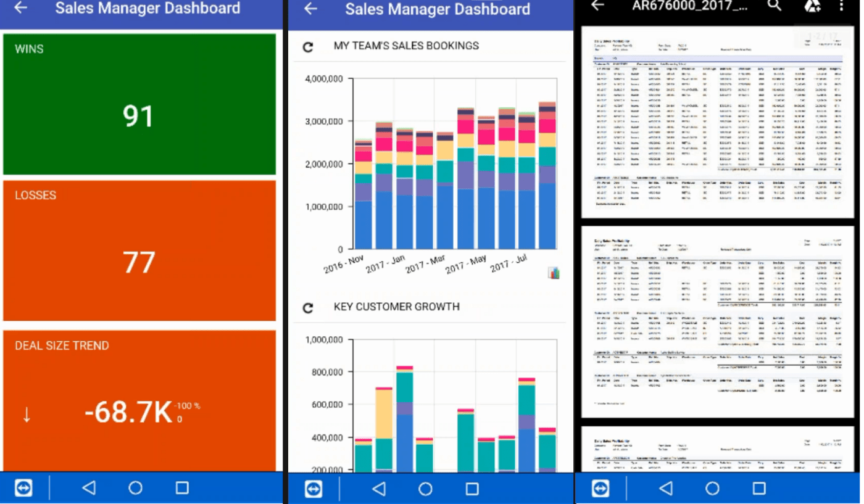Screen dimensions: 864x504
Task: Refresh My Team's Sales Bookings chart
Action: pos(308,46)
